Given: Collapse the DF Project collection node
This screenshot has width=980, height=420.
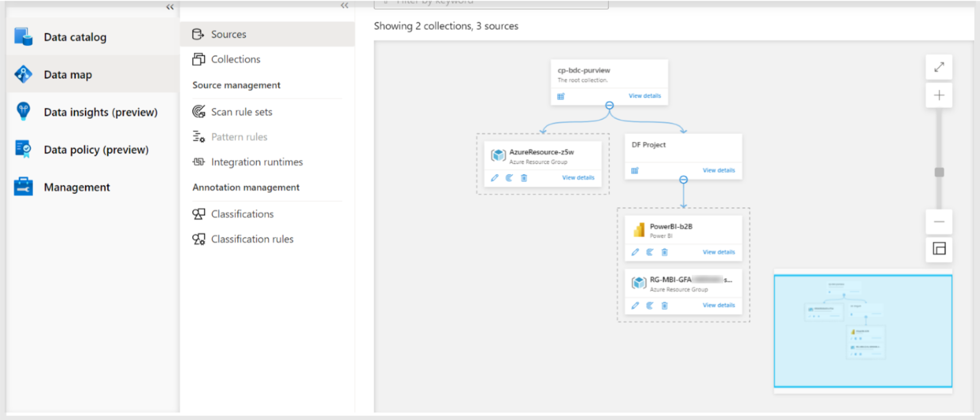Looking at the screenshot, I should (x=684, y=180).
